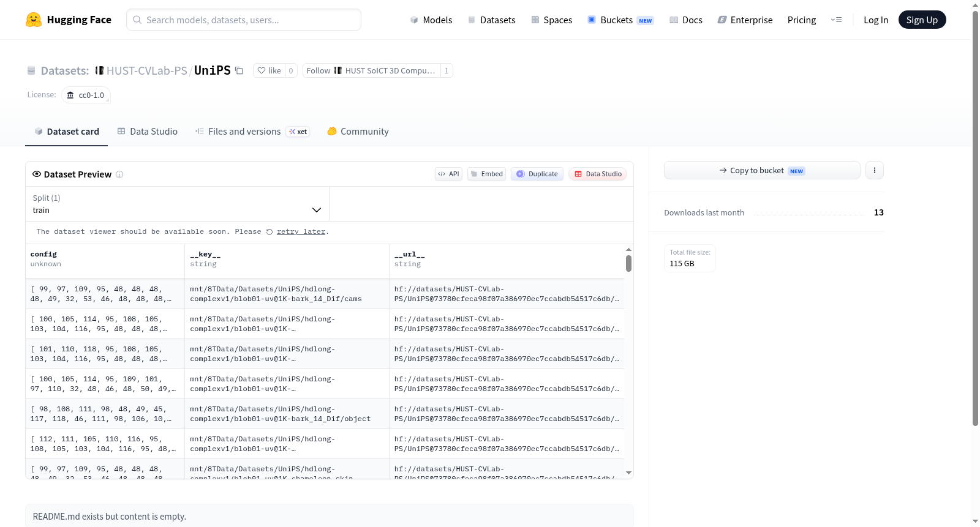Click the Downloads last month value 13
The width and height of the screenshot is (980, 527).
coord(879,212)
